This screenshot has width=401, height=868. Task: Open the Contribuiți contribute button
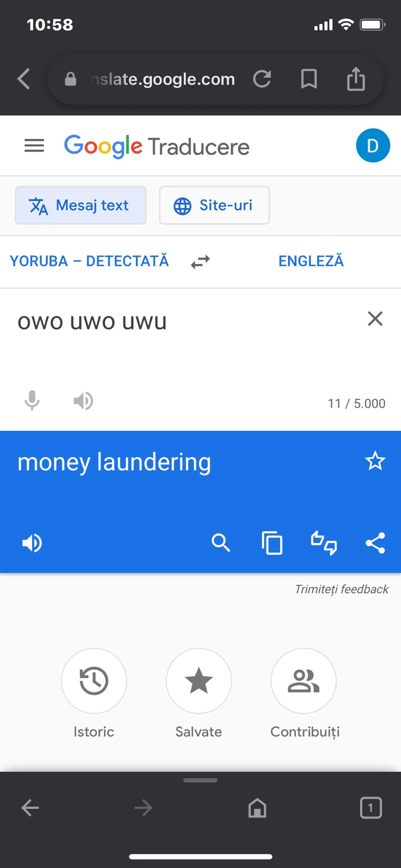click(303, 681)
